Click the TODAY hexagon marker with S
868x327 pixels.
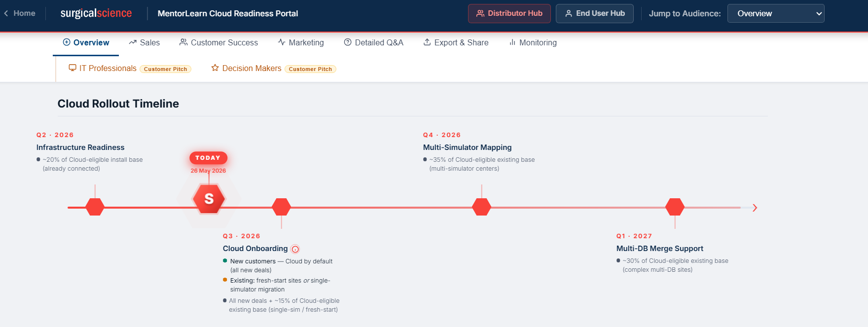[209, 199]
